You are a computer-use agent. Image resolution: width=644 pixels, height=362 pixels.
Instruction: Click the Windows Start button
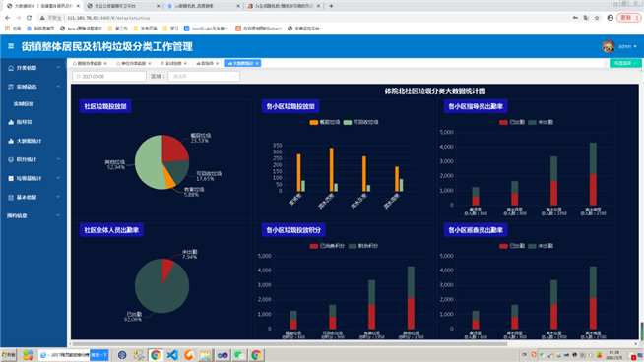(x=9, y=354)
